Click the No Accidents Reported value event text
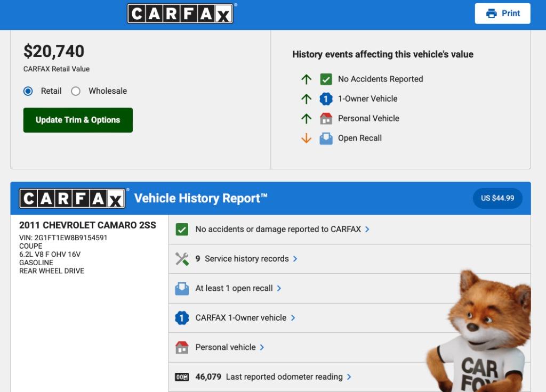The image size is (546, 392). tap(380, 79)
